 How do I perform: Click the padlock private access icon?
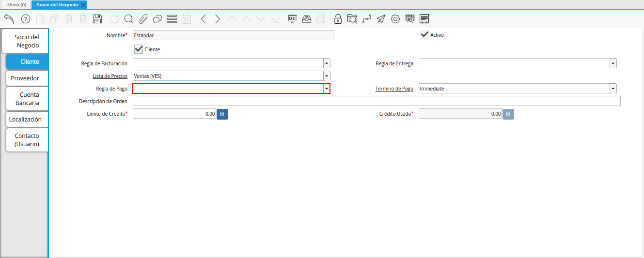click(338, 19)
